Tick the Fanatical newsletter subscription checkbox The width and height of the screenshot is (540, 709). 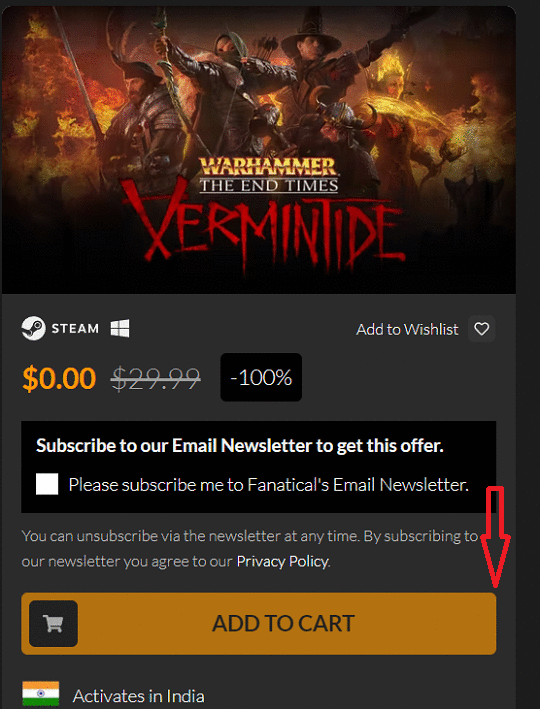(x=47, y=484)
